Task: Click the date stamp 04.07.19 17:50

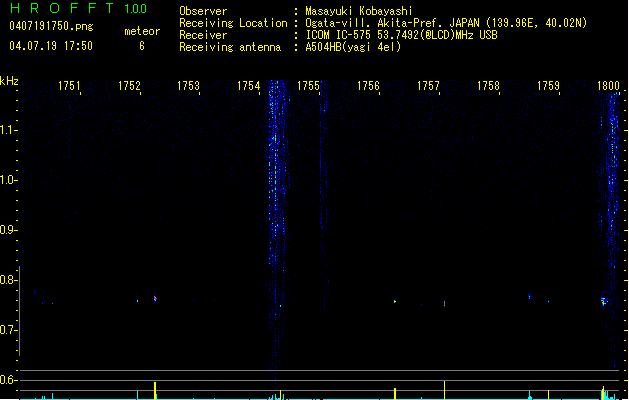Action: (51, 46)
